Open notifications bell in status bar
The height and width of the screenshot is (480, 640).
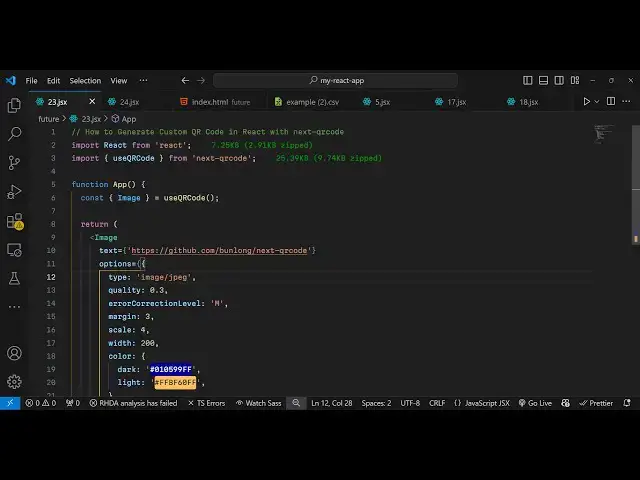[627, 403]
